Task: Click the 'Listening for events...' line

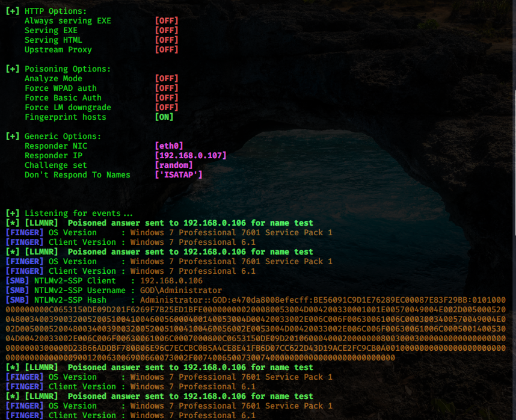Action: [69, 213]
